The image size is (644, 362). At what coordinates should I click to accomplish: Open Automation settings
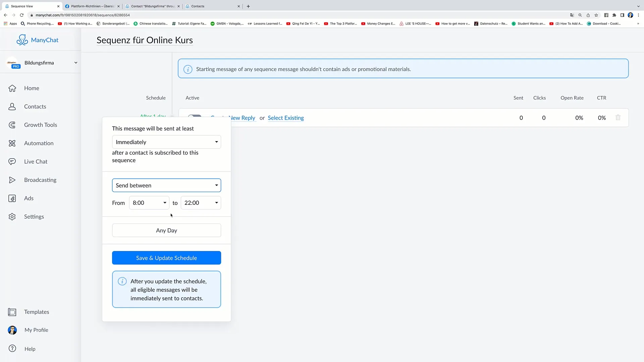click(x=39, y=143)
